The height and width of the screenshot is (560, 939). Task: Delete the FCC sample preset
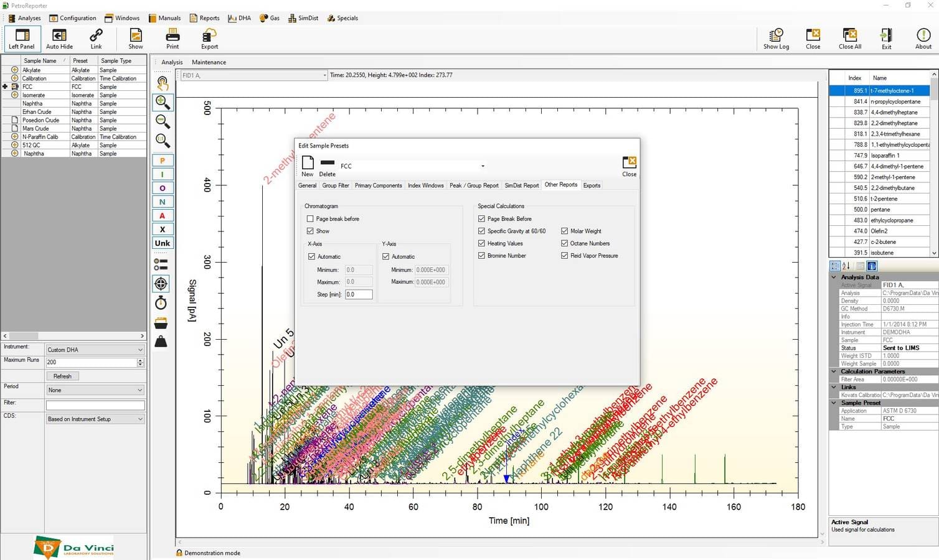tap(328, 166)
